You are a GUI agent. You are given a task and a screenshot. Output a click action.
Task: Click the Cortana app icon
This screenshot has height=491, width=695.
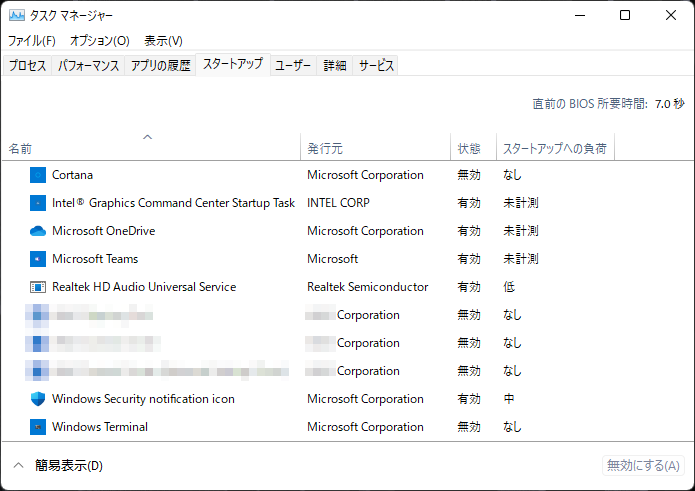click(38, 175)
